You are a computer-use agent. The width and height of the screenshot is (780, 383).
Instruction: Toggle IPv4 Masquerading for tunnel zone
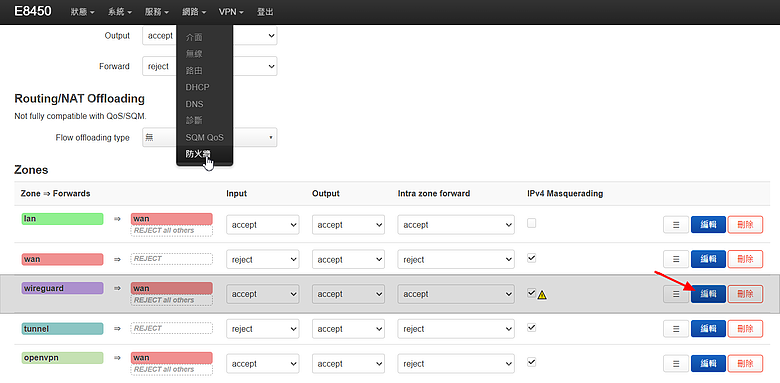(532, 327)
